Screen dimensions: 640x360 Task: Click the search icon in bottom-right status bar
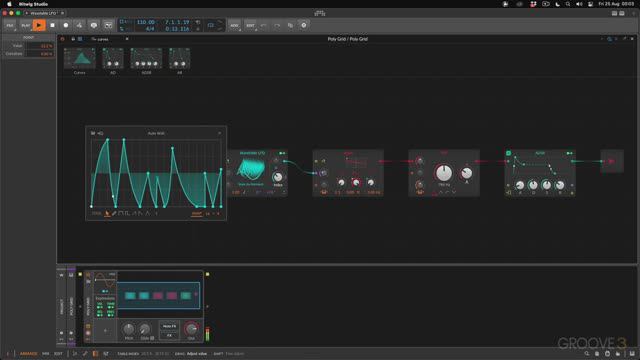coord(587,354)
